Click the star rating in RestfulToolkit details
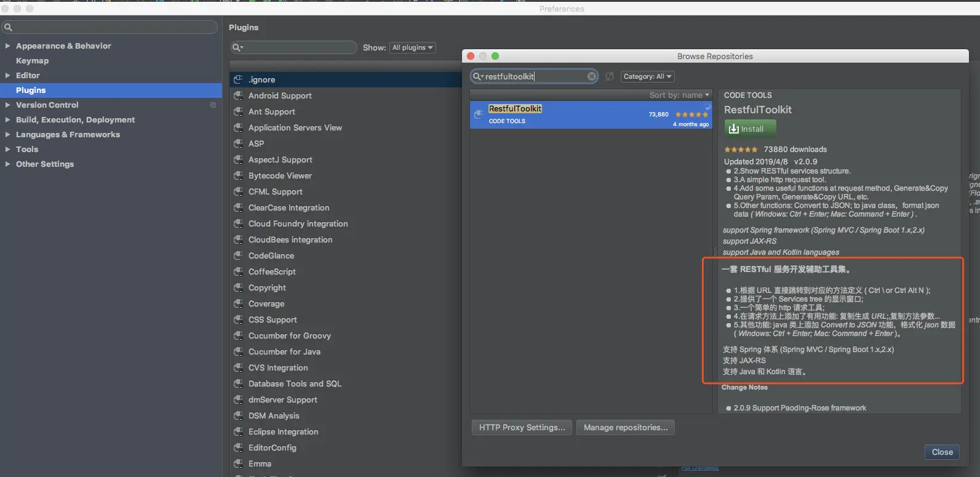The height and width of the screenshot is (477, 980). click(x=741, y=150)
